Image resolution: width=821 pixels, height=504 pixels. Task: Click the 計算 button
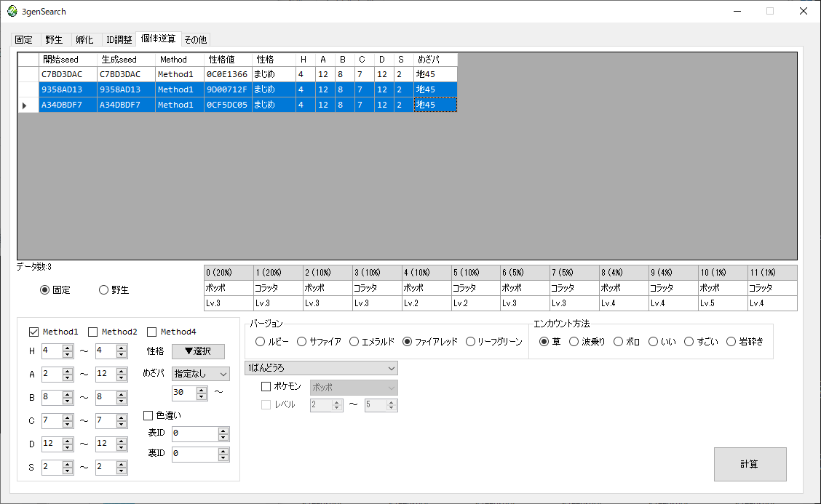click(x=750, y=464)
